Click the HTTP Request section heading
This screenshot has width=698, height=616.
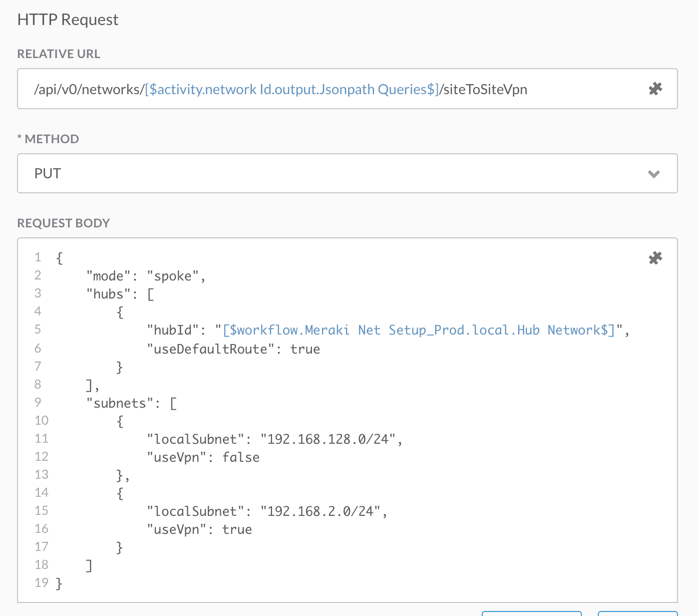68,20
